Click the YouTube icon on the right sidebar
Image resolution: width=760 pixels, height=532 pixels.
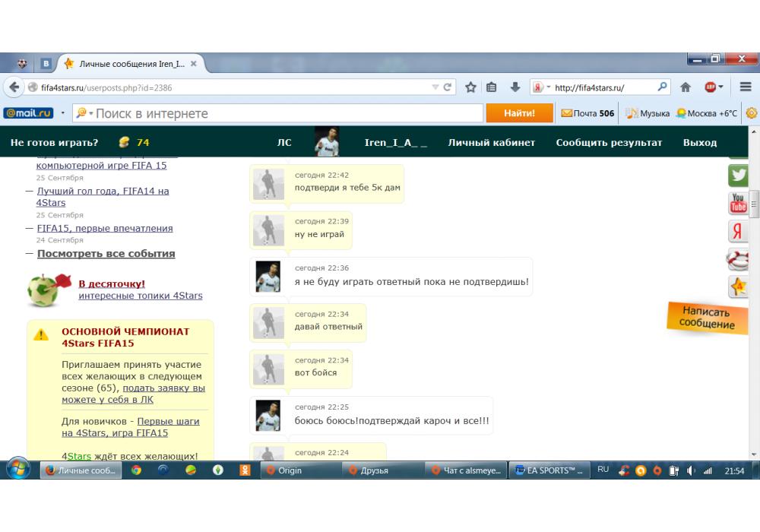738,203
